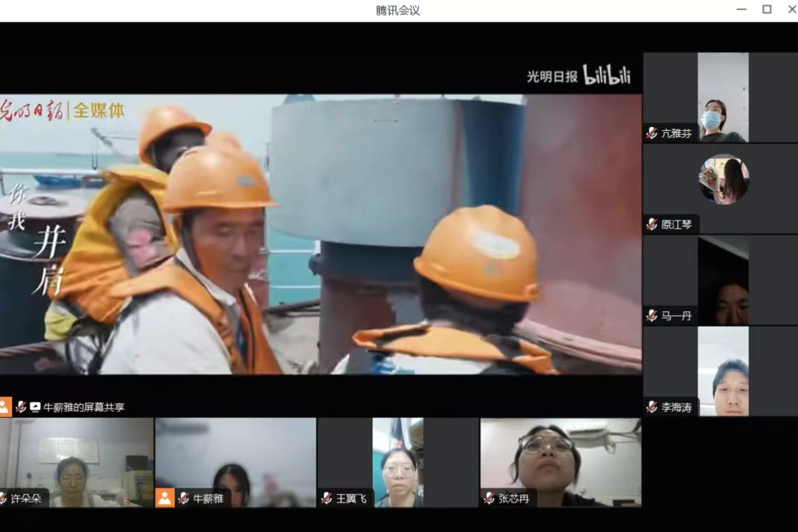The height and width of the screenshot is (532, 798).
Task: Click the orange user icon left of share label
Action: click(x=5, y=407)
